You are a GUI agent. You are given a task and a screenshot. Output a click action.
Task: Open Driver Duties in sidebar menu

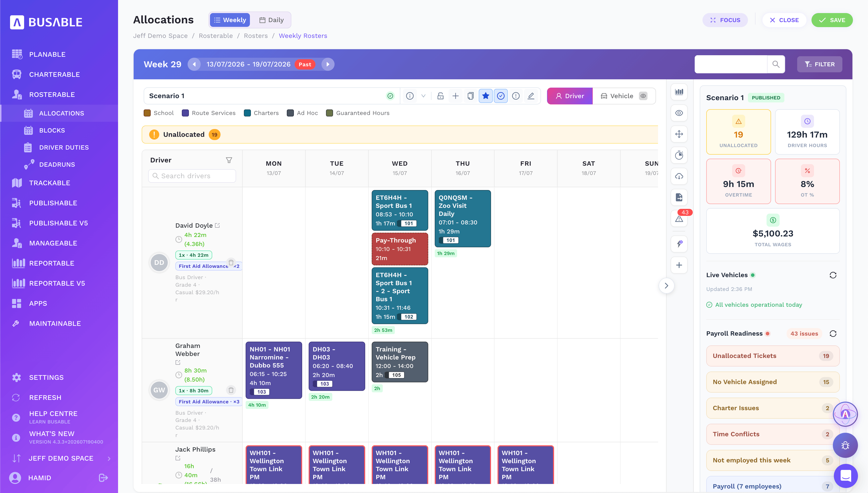click(x=64, y=147)
